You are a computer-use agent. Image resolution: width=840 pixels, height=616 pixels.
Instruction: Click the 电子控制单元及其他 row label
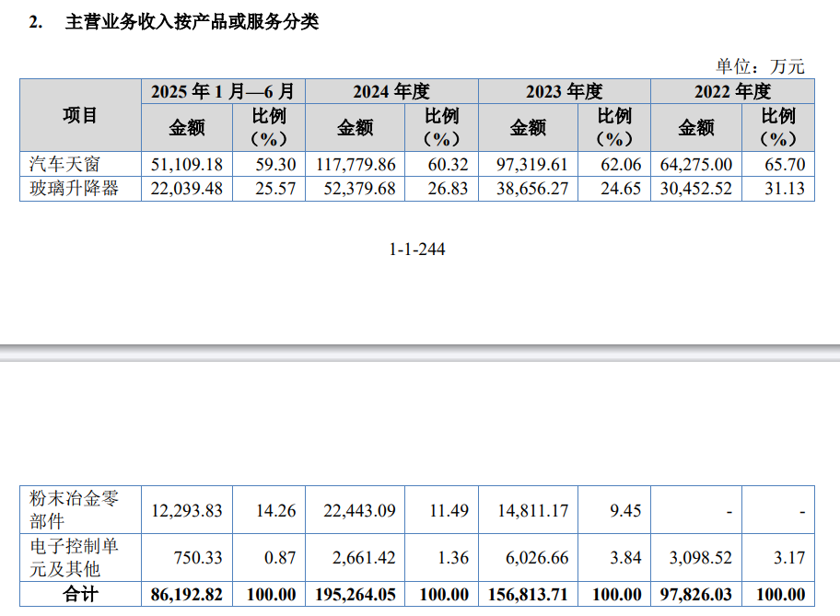[x=73, y=558]
